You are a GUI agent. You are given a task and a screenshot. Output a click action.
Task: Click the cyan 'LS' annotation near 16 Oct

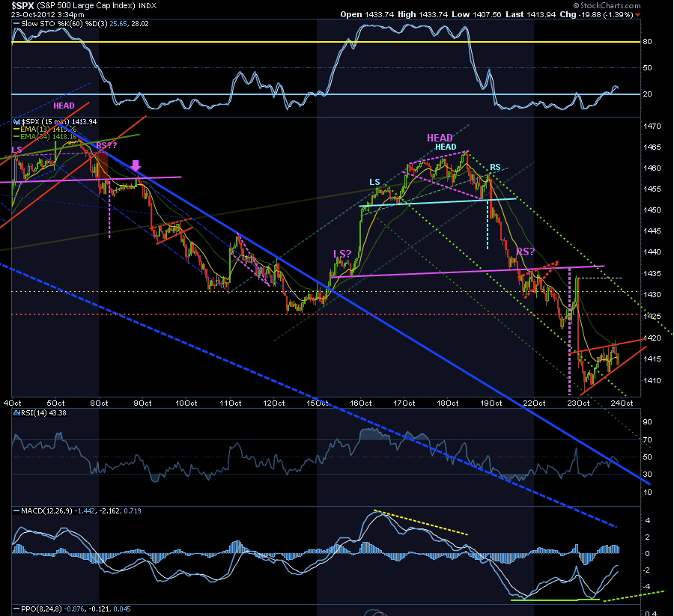(x=374, y=182)
